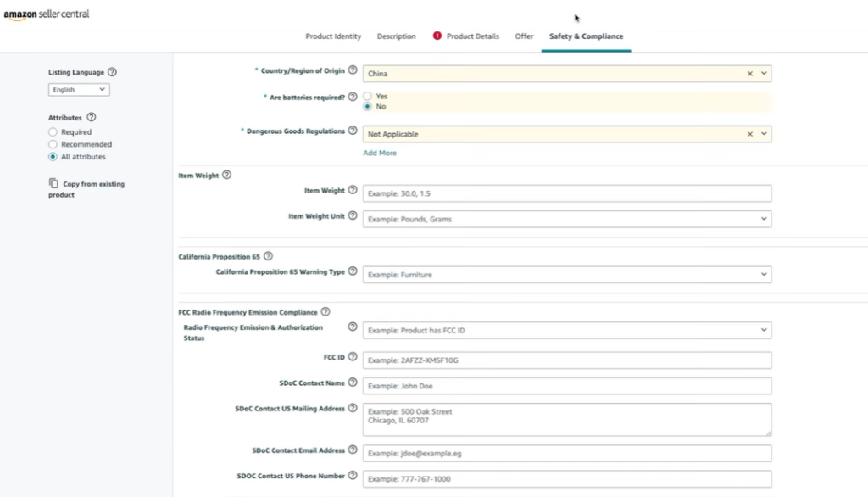Select the Safety & Compliance tab
Viewport: 868px width, 497px height.
click(x=587, y=36)
